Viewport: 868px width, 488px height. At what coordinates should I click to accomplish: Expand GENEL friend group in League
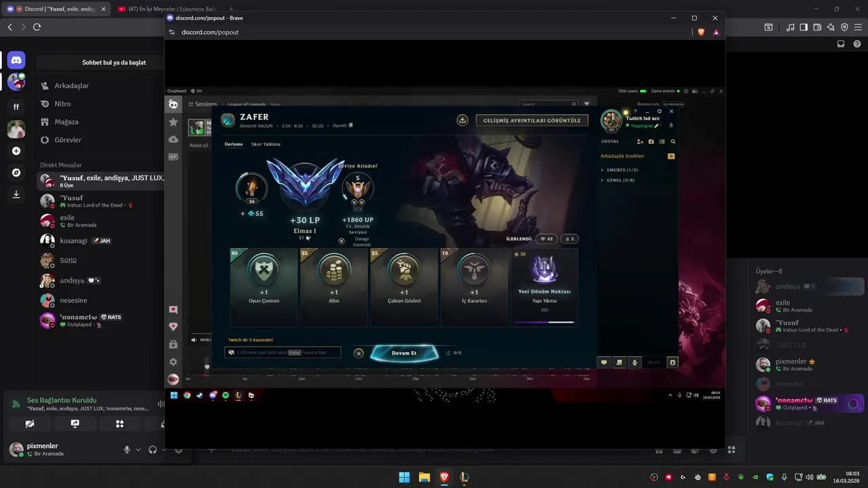(x=620, y=180)
